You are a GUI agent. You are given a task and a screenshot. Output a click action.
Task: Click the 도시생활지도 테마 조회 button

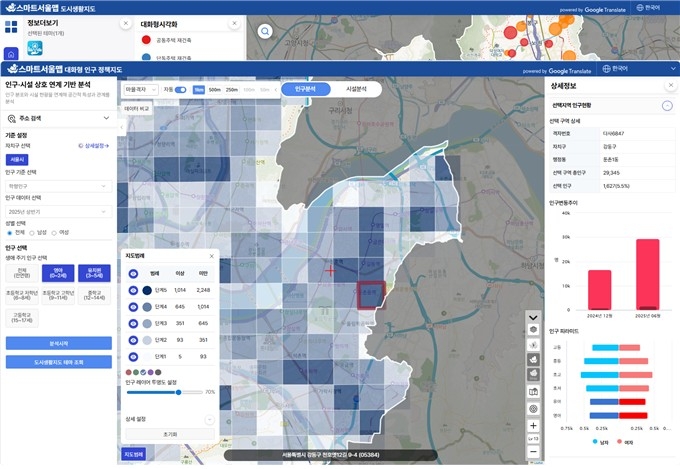(x=57, y=361)
